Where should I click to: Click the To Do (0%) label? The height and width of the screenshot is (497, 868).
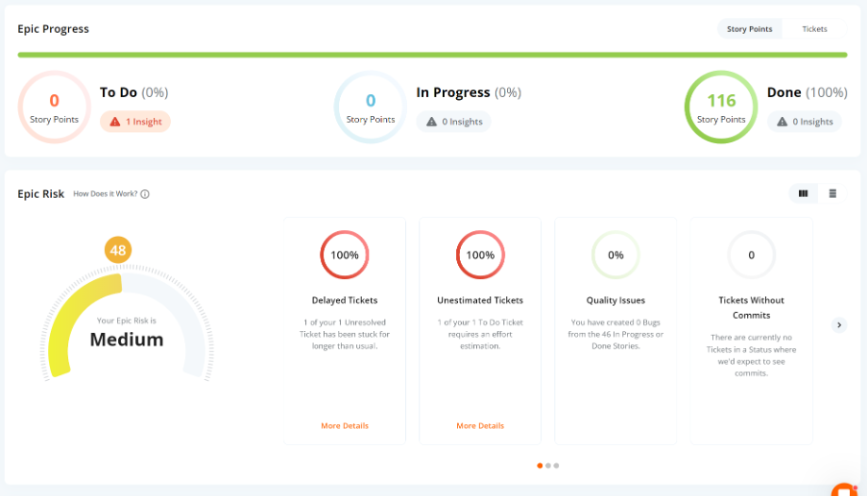coord(134,92)
